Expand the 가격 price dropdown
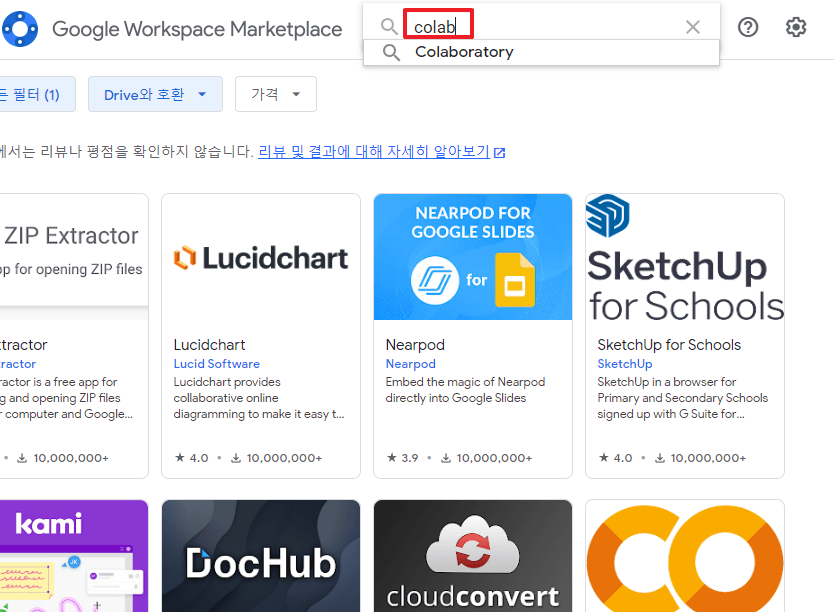Viewport: 834px width, 612px height. click(x=276, y=94)
